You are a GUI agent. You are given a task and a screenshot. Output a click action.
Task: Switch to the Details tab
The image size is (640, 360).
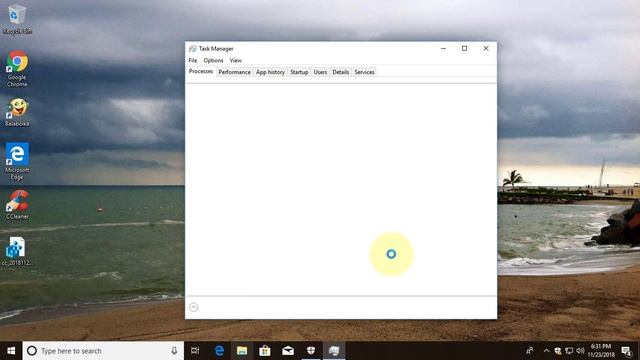tap(340, 72)
